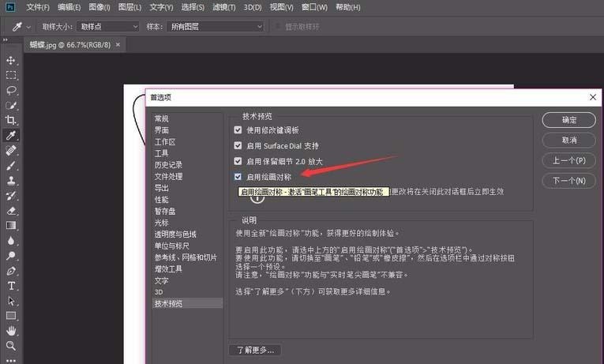Select the Dodge tool
This screenshot has height=364, width=604.
(x=11, y=256)
